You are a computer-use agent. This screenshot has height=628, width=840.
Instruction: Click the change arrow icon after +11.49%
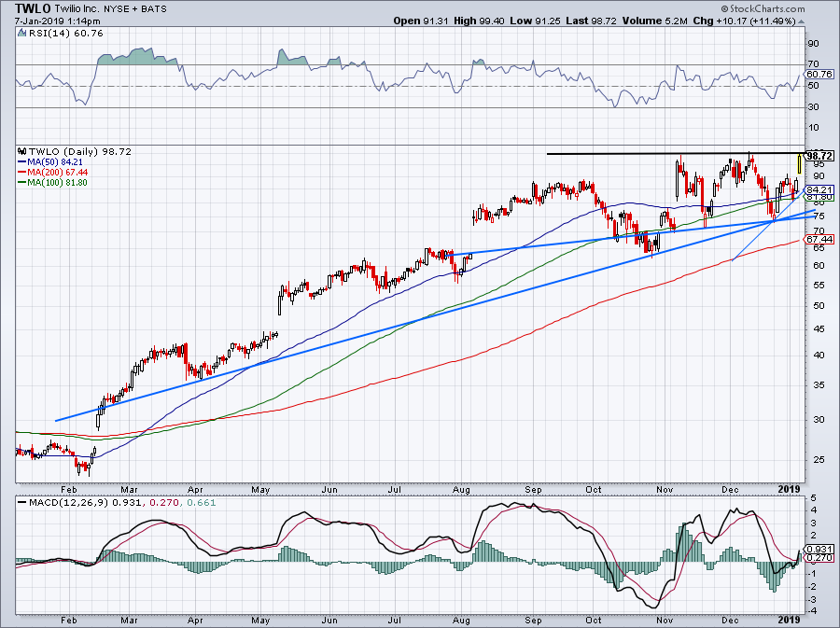[x=802, y=21]
